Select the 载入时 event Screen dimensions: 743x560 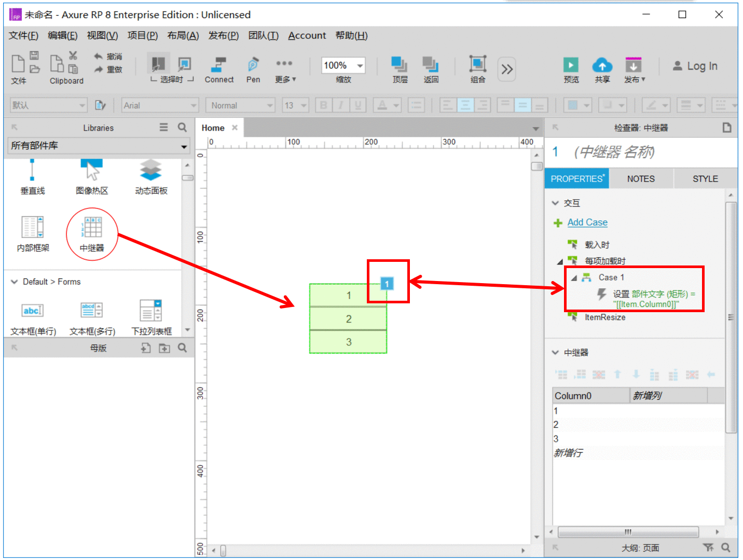coord(597,245)
